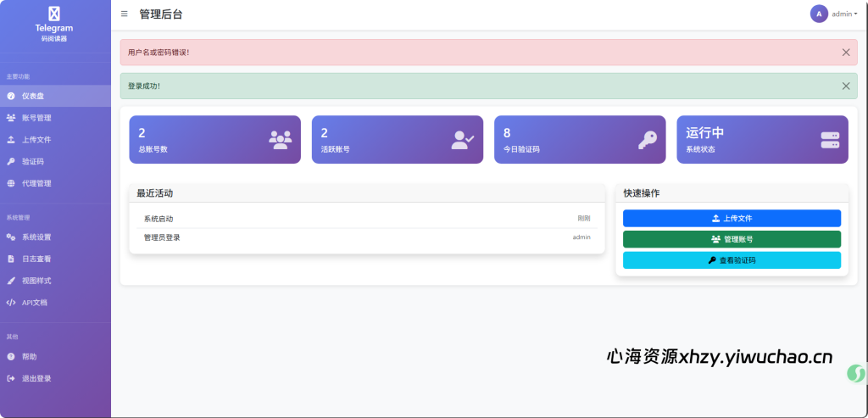
Task: Open the admin user dropdown
Action: click(844, 14)
